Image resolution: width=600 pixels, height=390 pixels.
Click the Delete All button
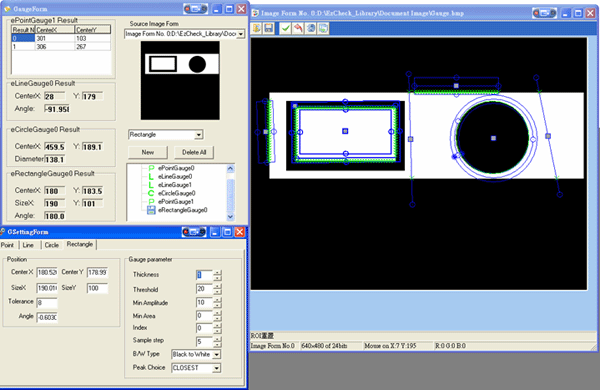194,152
